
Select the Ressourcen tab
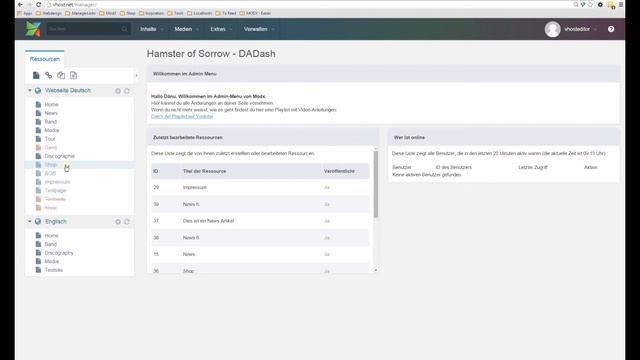tap(44, 59)
